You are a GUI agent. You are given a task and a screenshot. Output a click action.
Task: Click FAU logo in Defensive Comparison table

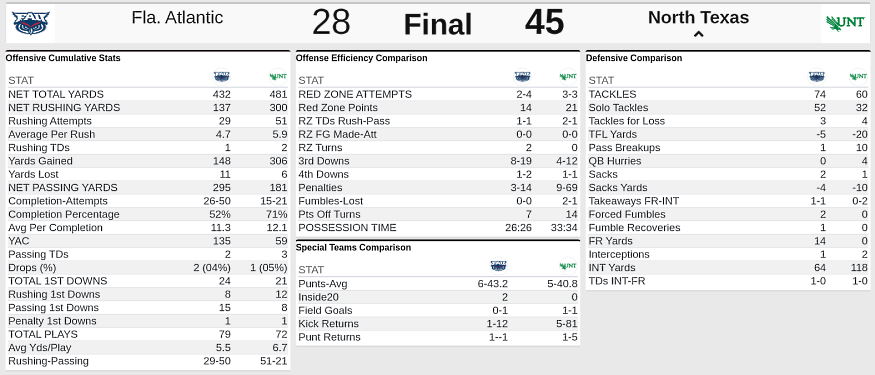[816, 76]
